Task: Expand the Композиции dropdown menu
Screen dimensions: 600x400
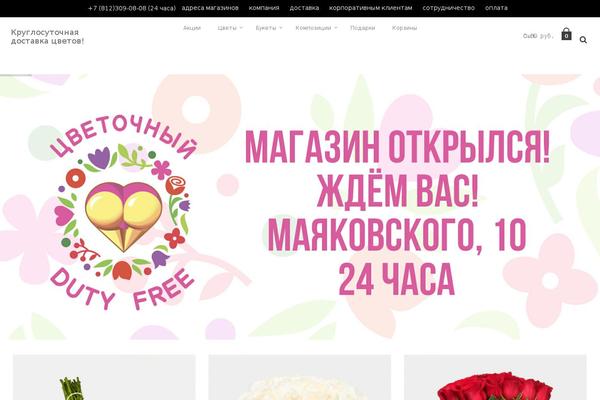Action: [x=316, y=28]
